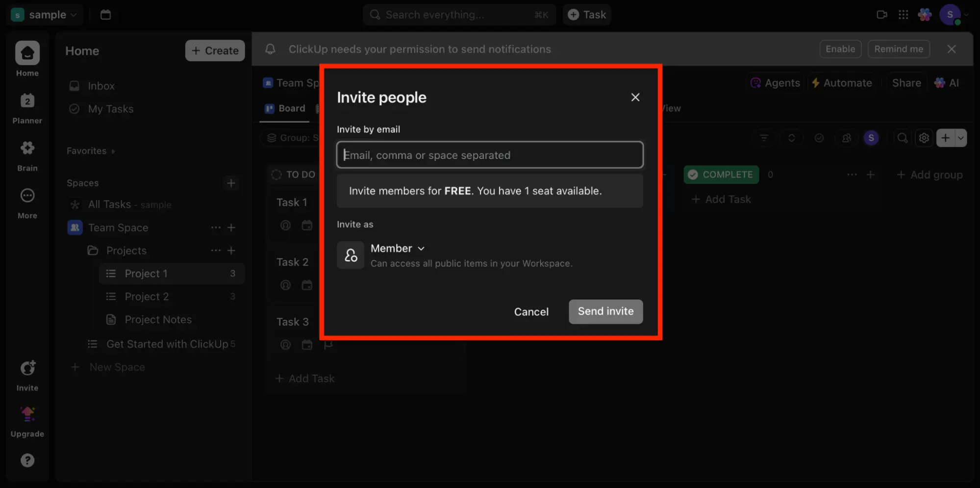Focus the invite email input field
980x488 pixels.
490,155
